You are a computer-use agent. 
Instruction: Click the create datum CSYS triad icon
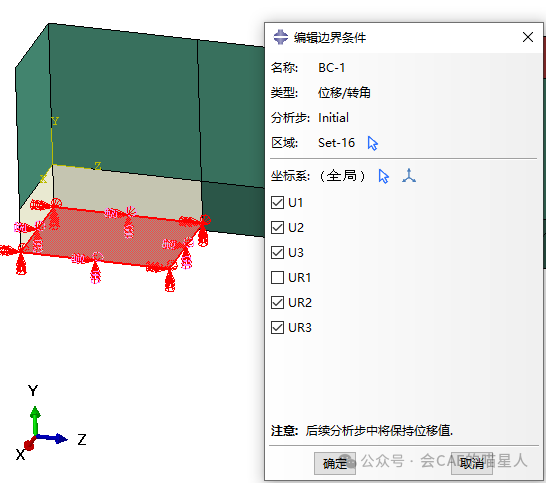click(409, 176)
